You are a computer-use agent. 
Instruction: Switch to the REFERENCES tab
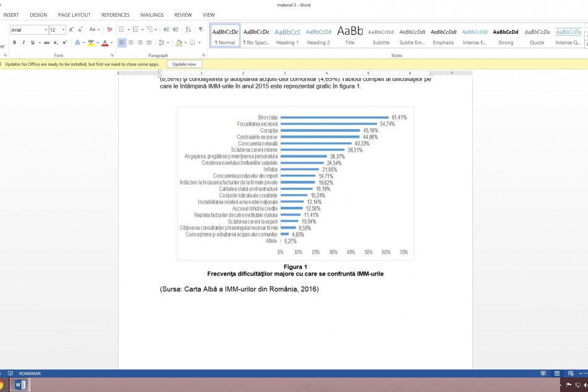click(115, 15)
